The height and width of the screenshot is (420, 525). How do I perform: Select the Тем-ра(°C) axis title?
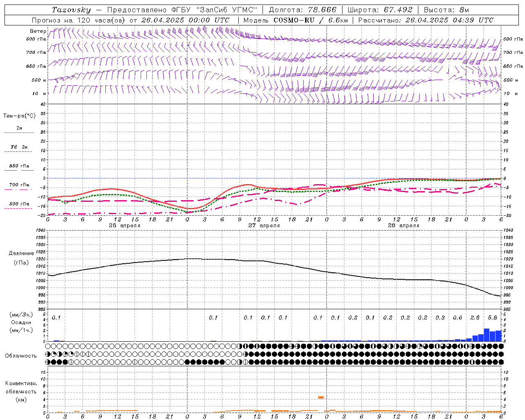click(x=19, y=116)
